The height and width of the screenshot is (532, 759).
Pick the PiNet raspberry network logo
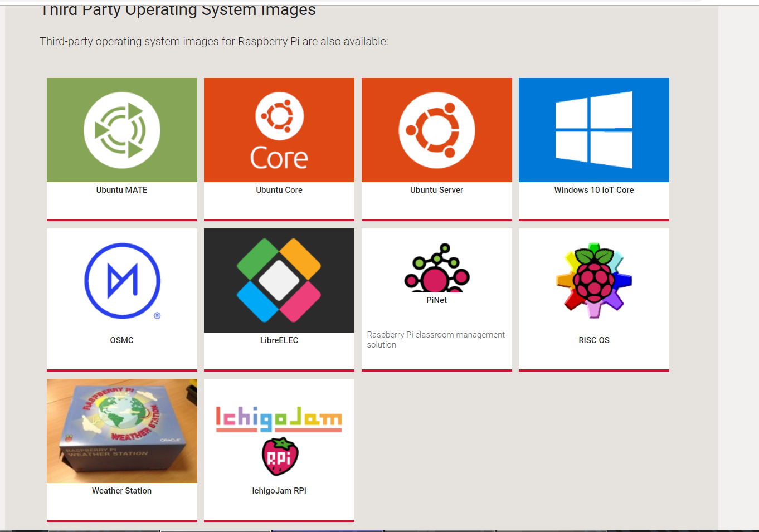pos(437,267)
